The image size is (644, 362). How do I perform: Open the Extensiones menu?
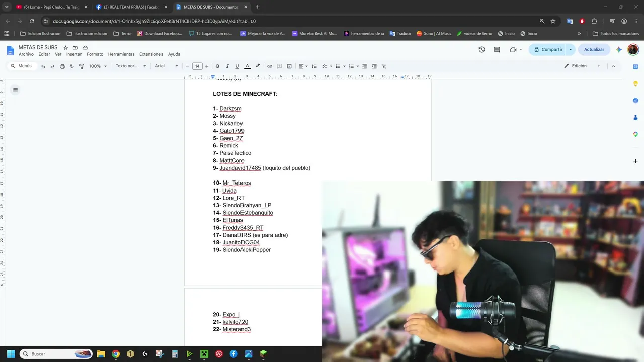[151, 54]
